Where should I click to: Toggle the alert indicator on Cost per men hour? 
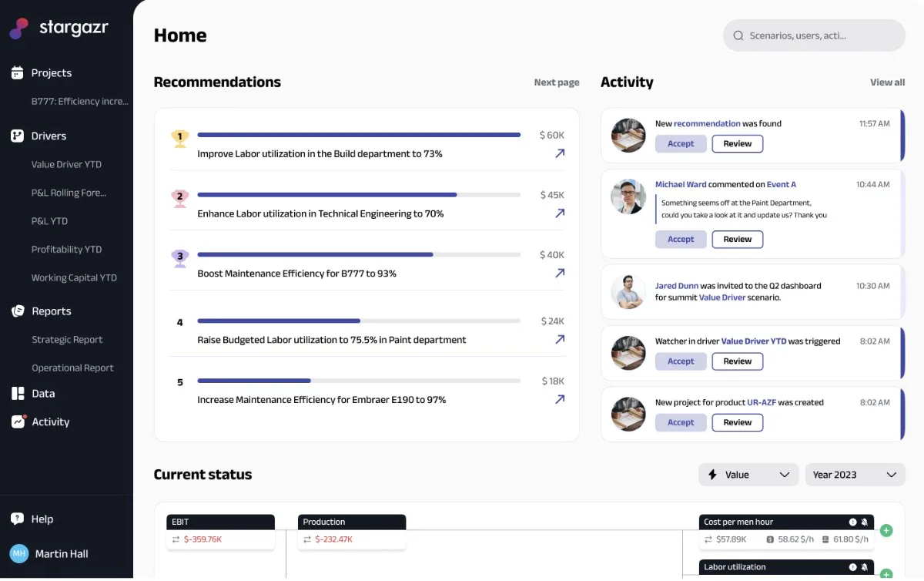point(855,522)
